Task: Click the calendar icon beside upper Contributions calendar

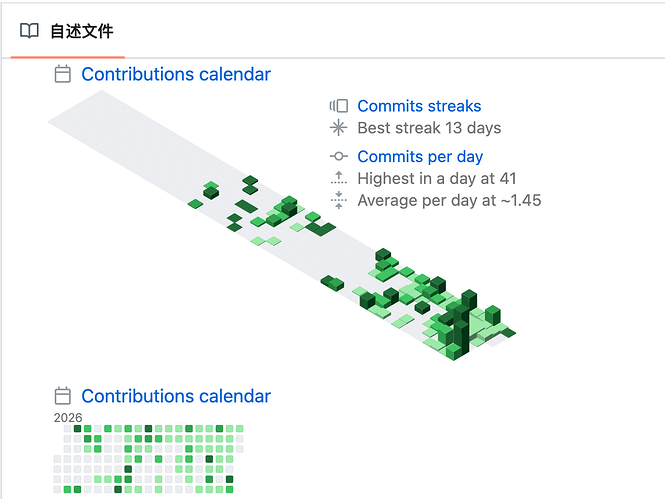Action: tap(63, 74)
